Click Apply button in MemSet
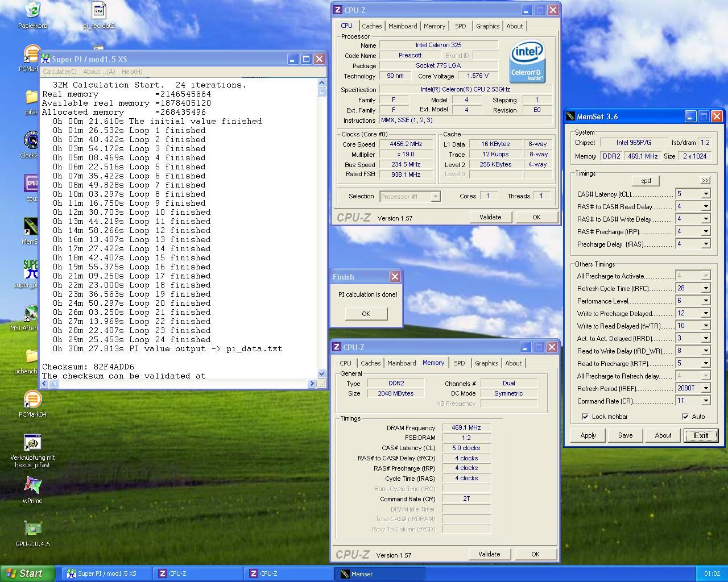728x582 pixels. click(588, 435)
